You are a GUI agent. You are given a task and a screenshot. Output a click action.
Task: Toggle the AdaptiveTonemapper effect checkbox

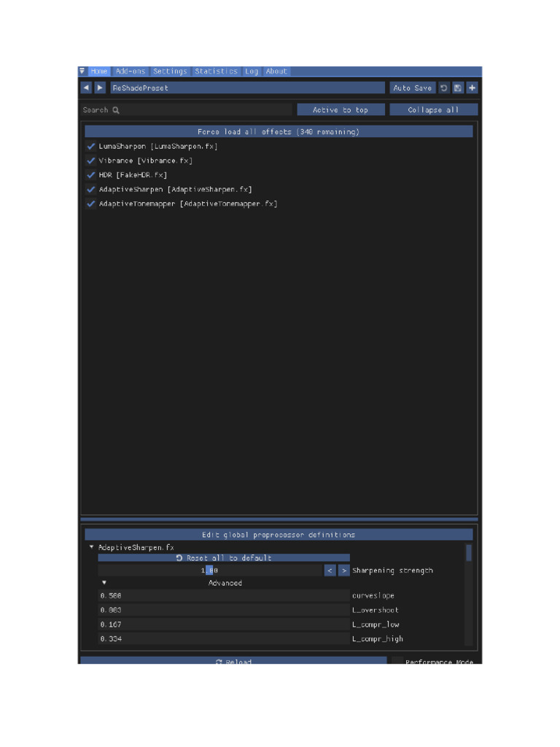[91, 204]
